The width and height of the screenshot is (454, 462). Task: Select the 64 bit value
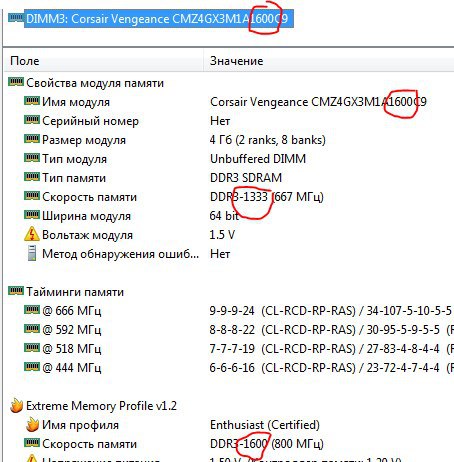click(x=224, y=216)
